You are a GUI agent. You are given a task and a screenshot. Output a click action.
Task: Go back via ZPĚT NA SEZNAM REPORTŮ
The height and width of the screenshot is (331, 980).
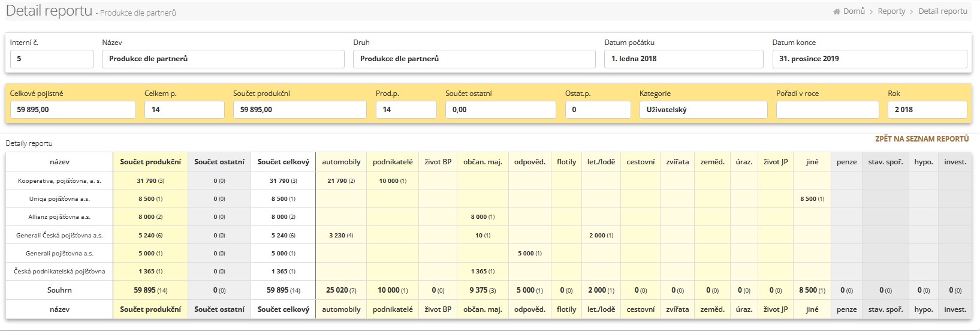point(922,139)
